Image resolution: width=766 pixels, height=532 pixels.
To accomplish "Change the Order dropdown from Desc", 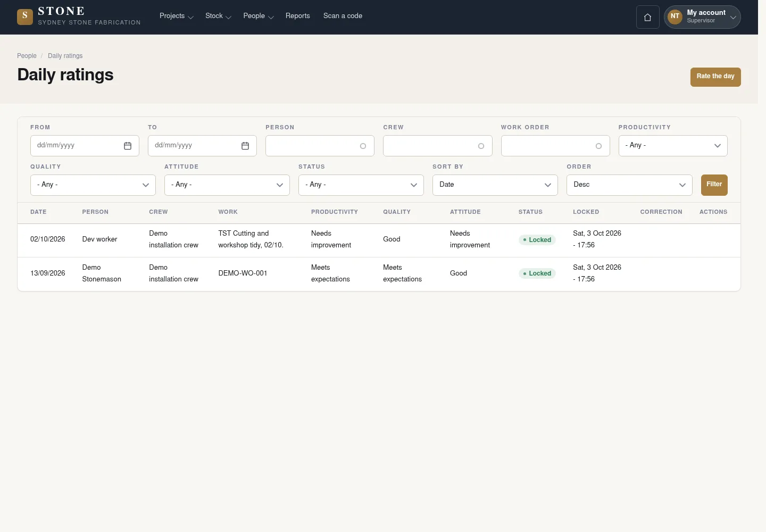I will [629, 185].
